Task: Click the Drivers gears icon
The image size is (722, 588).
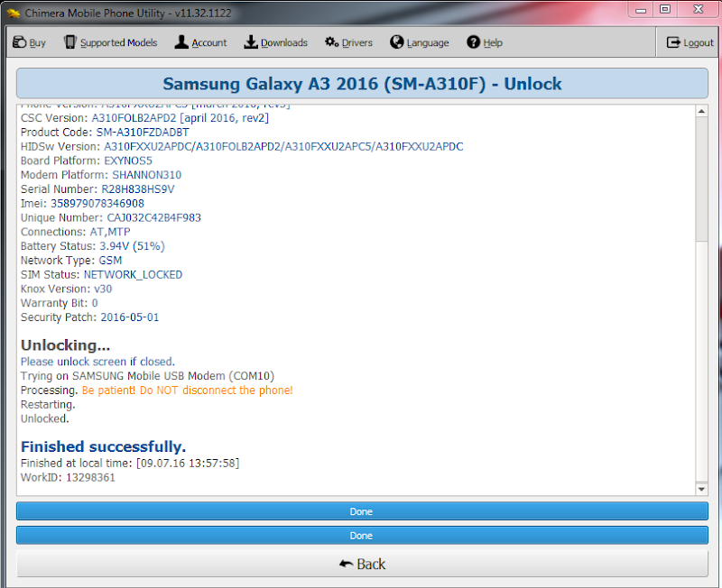Action: (331, 42)
